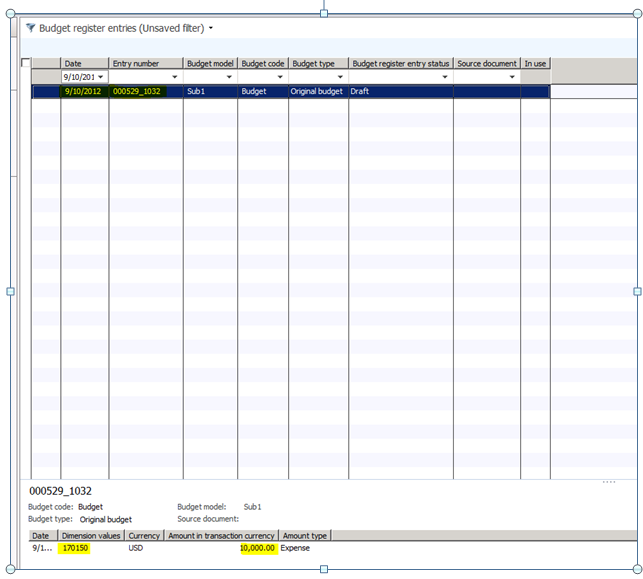Expand the Date filter dropdown

click(101, 77)
